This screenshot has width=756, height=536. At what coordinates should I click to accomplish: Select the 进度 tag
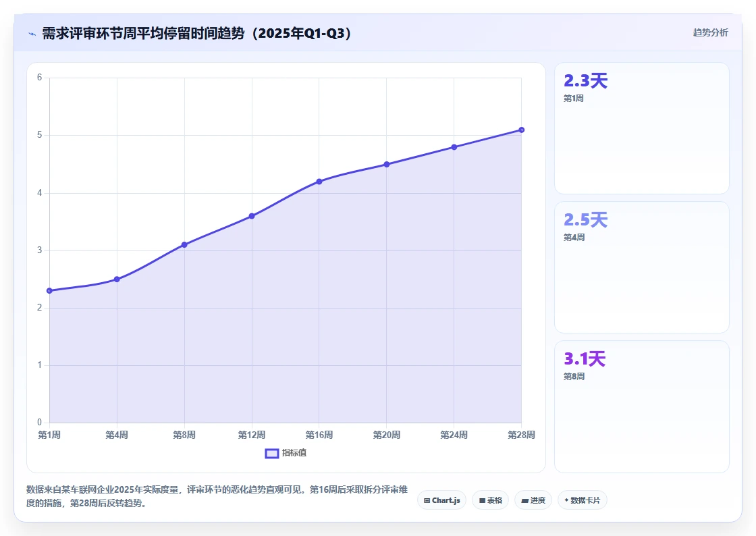(533, 500)
